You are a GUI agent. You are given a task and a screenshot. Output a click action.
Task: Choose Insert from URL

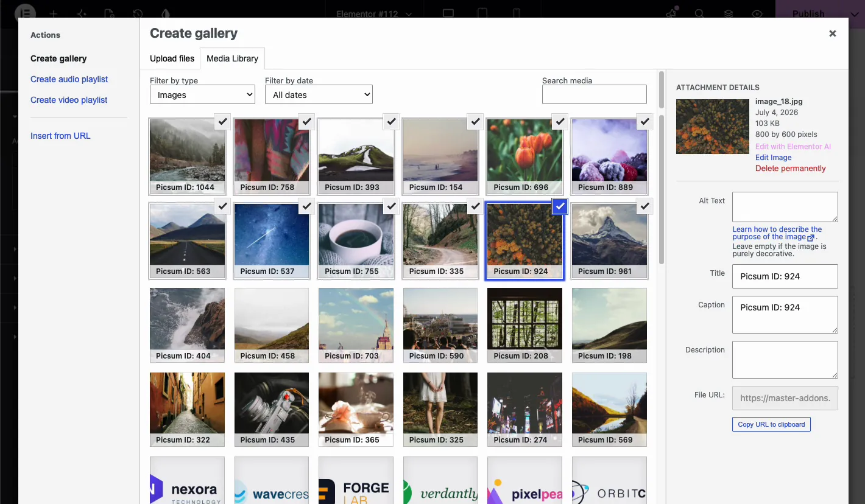tap(60, 136)
